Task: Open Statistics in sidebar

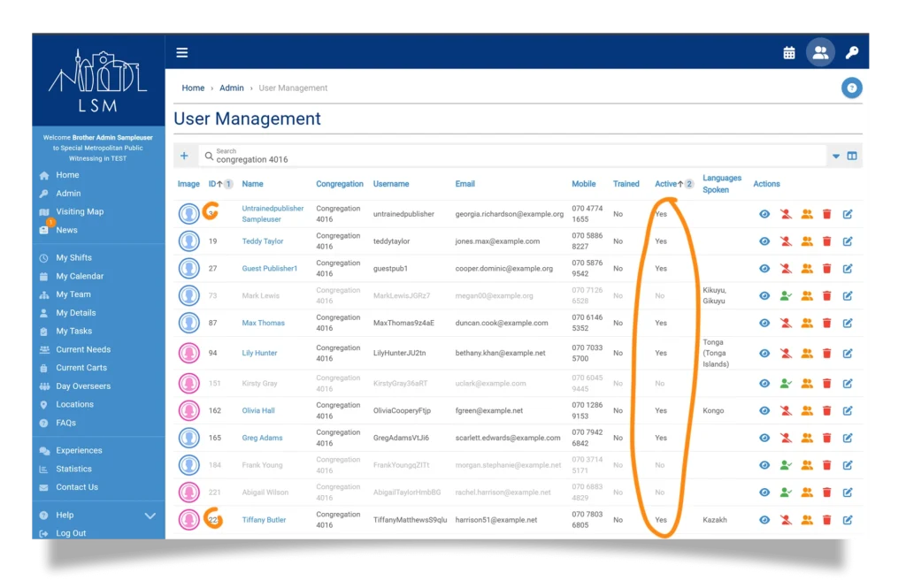Action: point(73,469)
